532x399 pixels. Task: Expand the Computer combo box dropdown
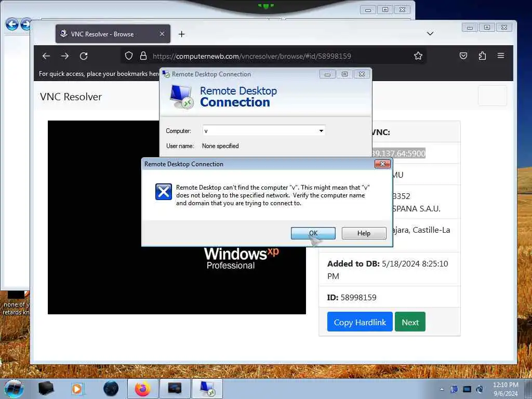pyautogui.click(x=321, y=130)
